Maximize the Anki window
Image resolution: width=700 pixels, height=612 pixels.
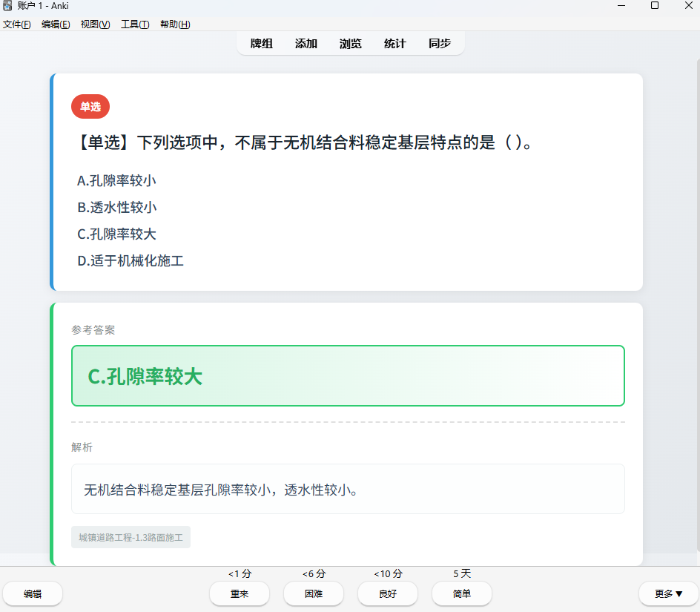click(x=655, y=5)
